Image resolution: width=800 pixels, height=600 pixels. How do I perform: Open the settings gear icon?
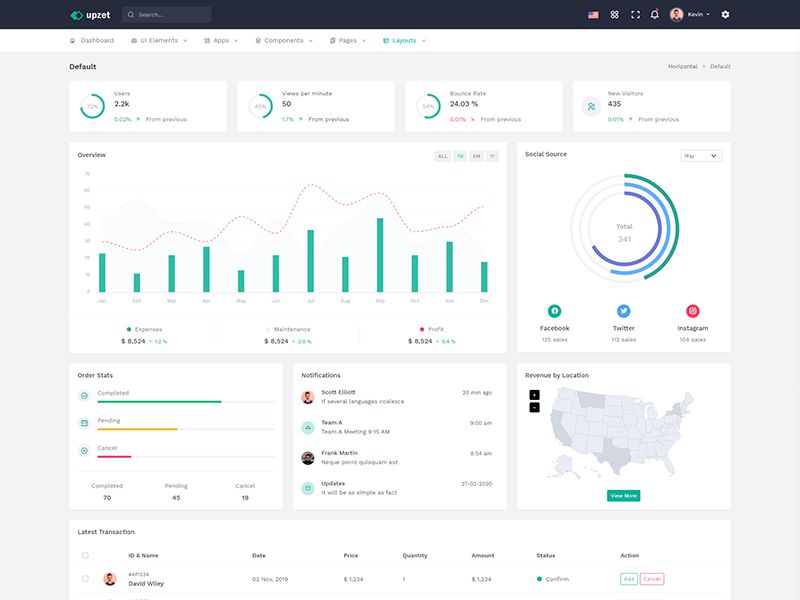click(725, 14)
